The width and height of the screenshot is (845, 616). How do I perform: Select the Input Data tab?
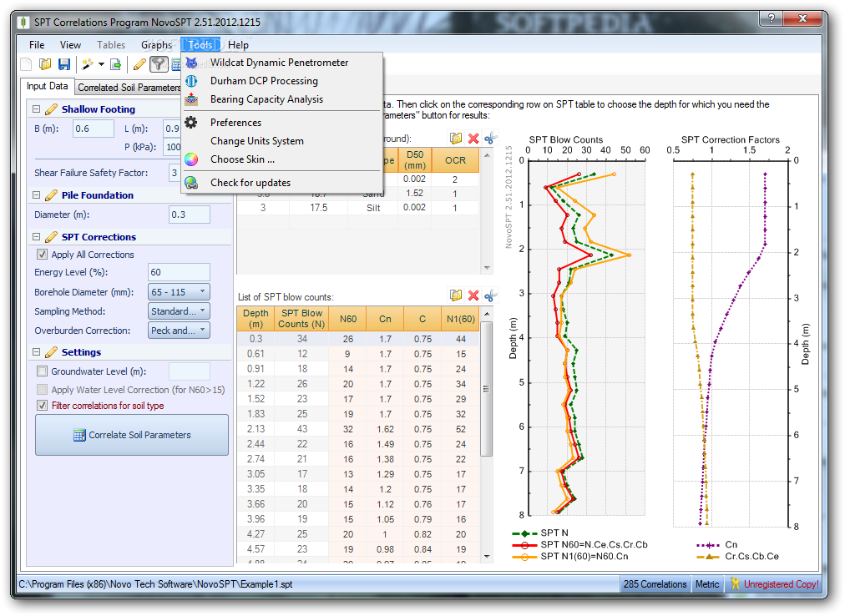pyautogui.click(x=48, y=86)
